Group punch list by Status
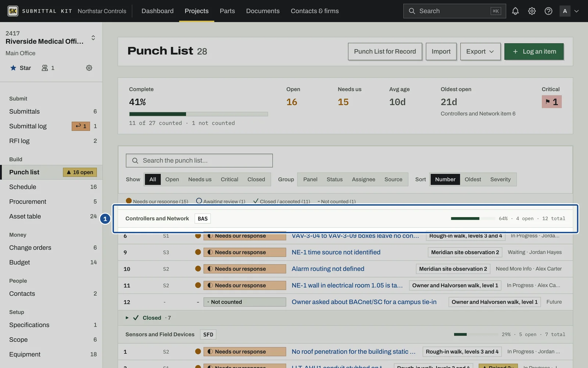The height and width of the screenshot is (368, 588). coord(334,179)
